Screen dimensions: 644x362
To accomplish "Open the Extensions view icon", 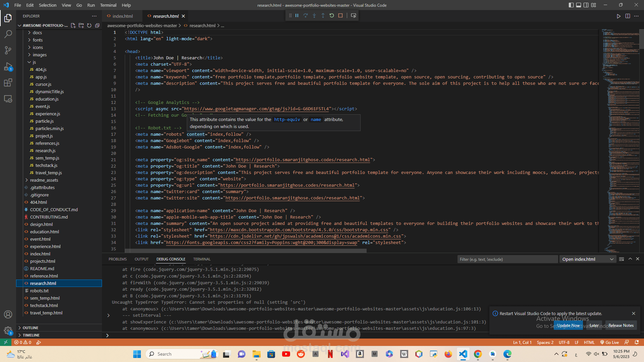I will point(8,82).
